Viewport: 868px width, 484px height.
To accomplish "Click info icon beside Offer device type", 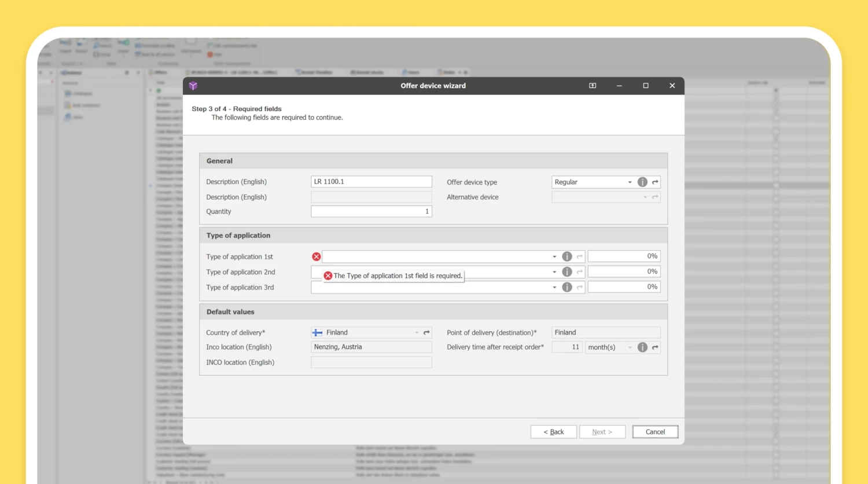I will 642,182.
